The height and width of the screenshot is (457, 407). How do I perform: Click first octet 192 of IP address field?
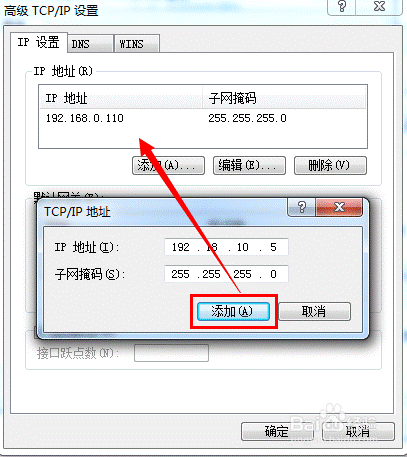click(180, 247)
